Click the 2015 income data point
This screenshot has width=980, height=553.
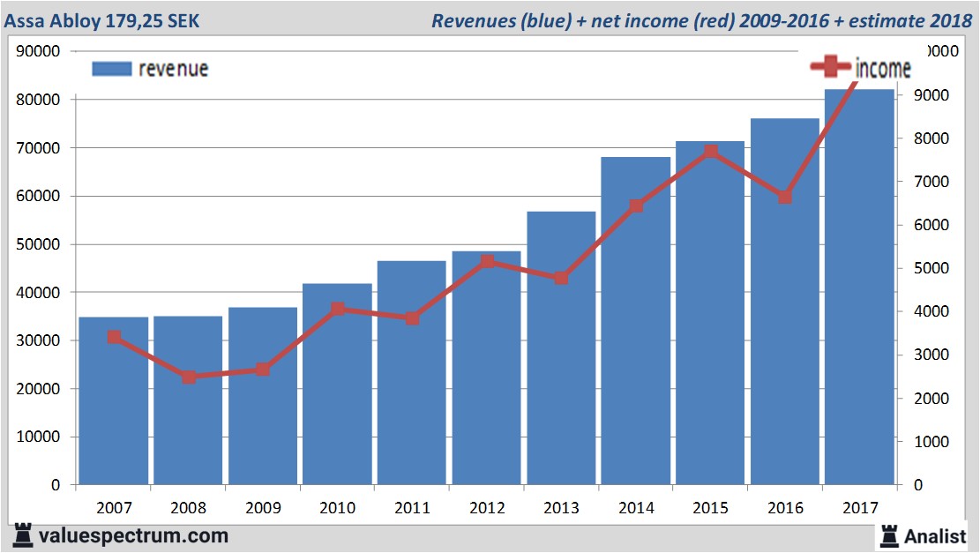711,151
